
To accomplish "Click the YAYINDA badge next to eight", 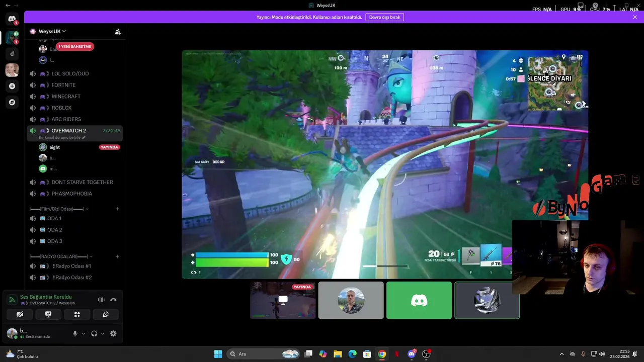I will point(109,147).
